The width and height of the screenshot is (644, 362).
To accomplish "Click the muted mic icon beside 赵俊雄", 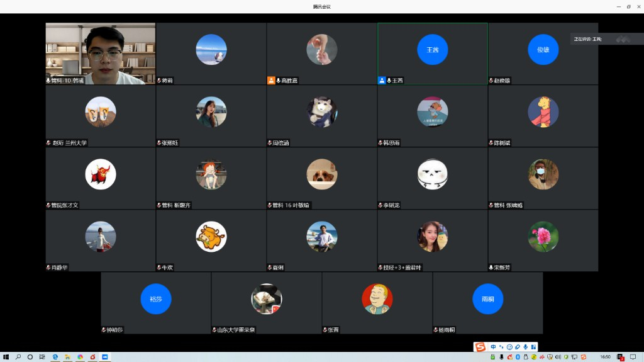I will click(491, 81).
